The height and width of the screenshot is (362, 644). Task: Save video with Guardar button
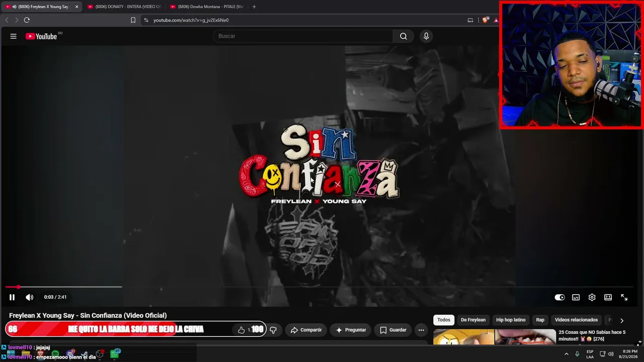click(x=393, y=330)
